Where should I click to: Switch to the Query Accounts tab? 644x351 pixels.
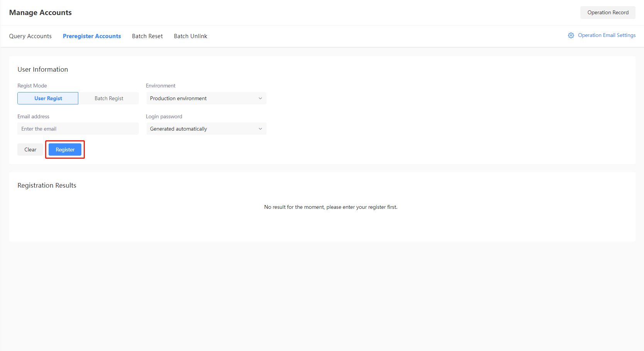pos(30,36)
